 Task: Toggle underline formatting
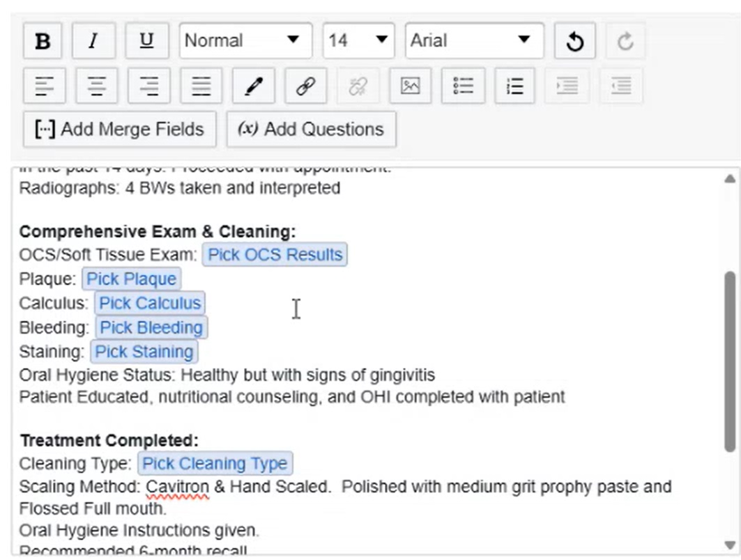[146, 41]
